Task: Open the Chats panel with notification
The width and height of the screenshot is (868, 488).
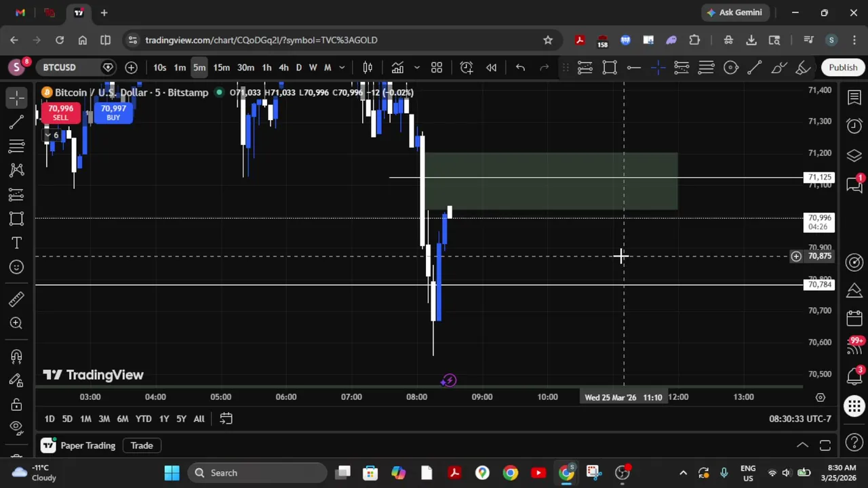Action: coord(854,184)
